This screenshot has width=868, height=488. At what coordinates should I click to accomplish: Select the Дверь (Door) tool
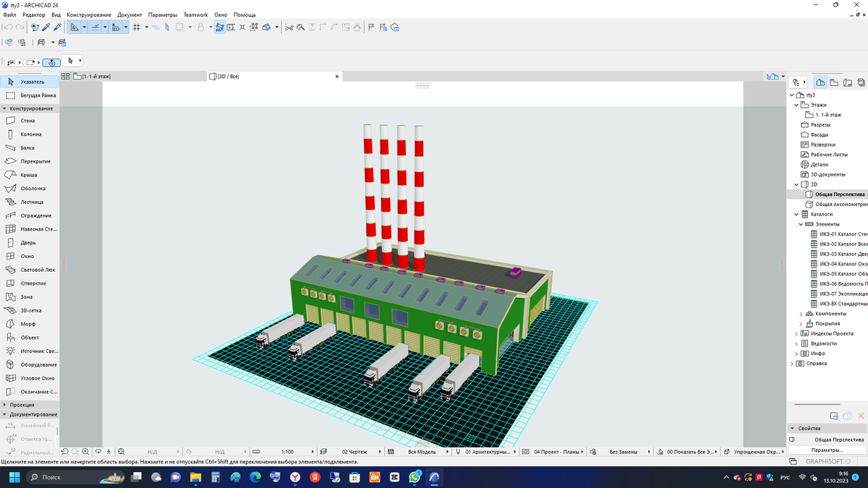click(27, 243)
